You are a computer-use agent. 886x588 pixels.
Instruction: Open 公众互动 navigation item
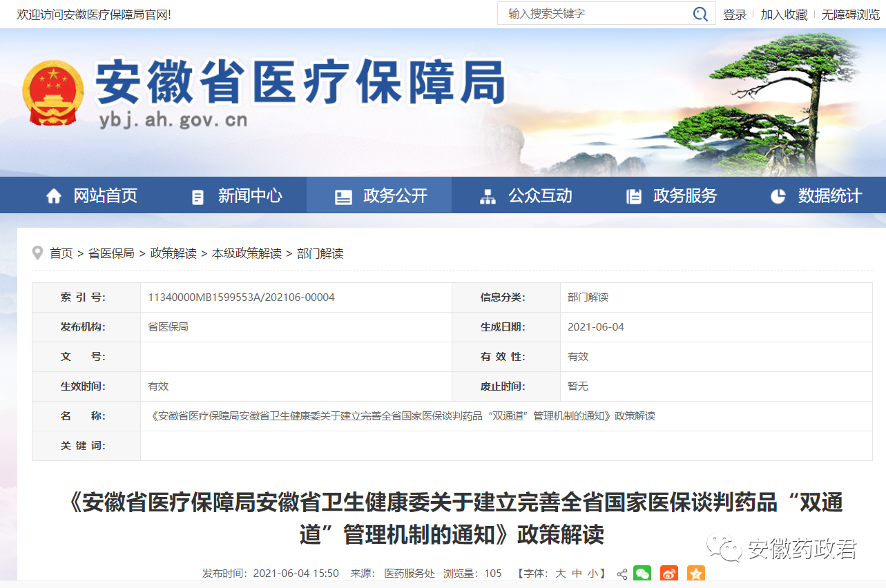tap(526, 196)
